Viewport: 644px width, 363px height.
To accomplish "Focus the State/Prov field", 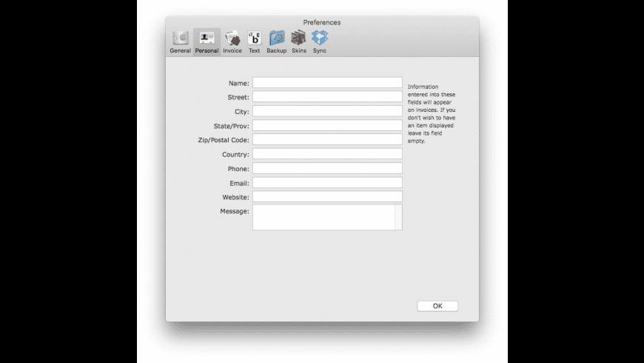I will tap(327, 125).
